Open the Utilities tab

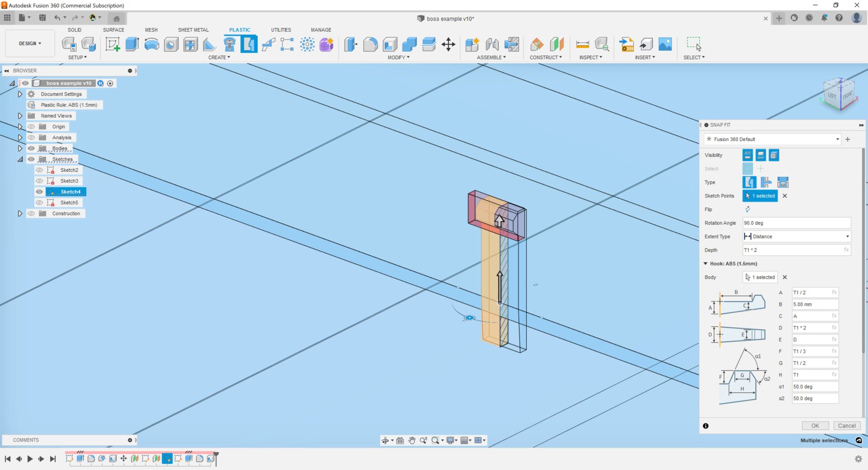pyautogui.click(x=281, y=30)
